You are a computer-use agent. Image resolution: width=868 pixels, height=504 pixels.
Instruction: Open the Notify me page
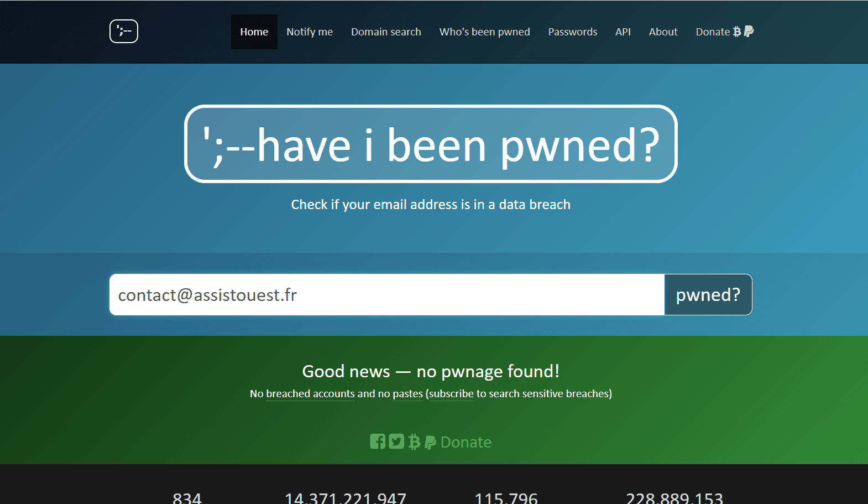[310, 32]
